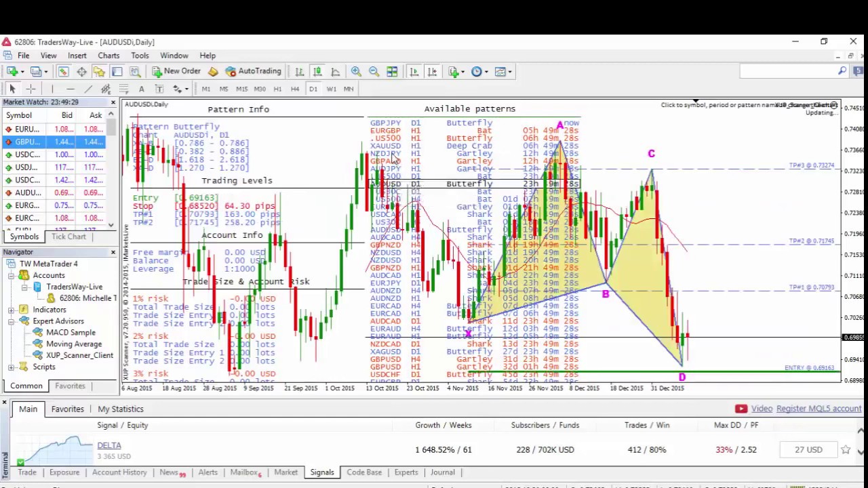Click the Zoom In magnifier icon

pos(356,71)
